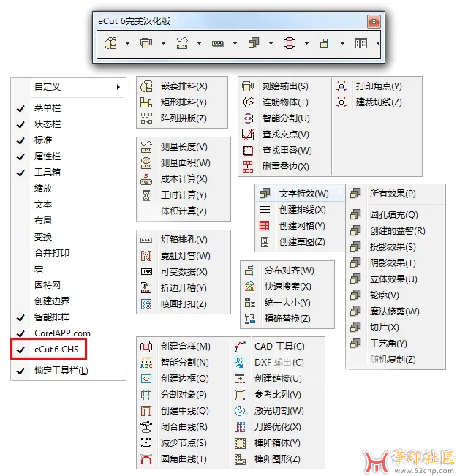Click the 删重叠边(X) red icon
This screenshot has width=457, height=476.
click(248, 167)
